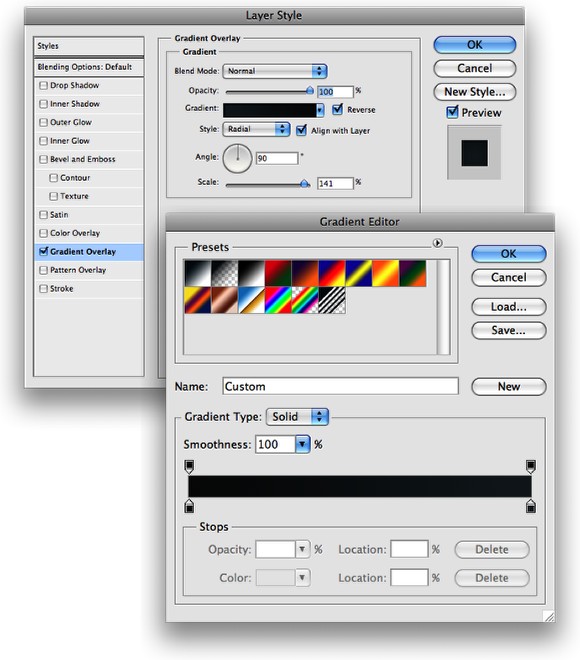580x660 pixels.
Task: Toggle the Reverse gradient checkbox
Action: pos(338,109)
